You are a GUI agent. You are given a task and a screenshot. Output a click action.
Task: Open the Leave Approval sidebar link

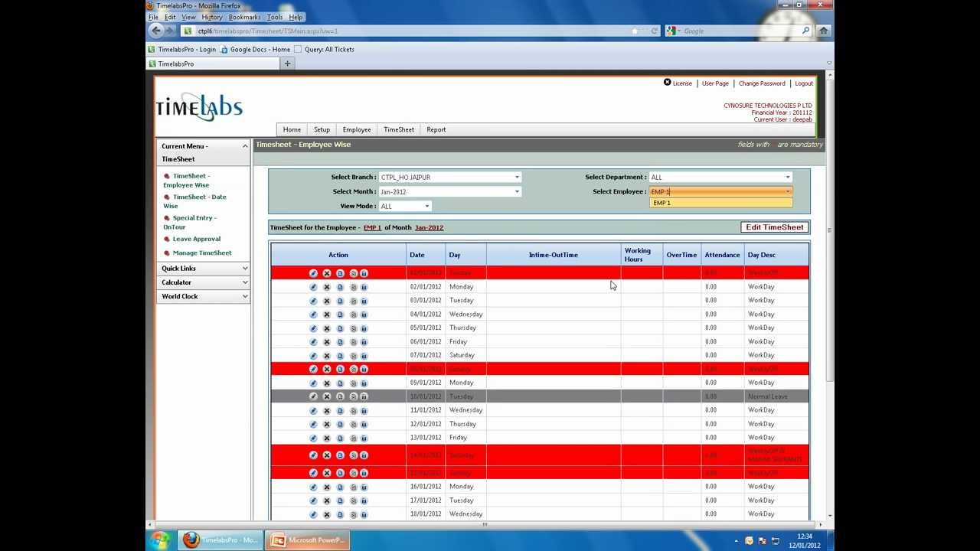pos(196,239)
